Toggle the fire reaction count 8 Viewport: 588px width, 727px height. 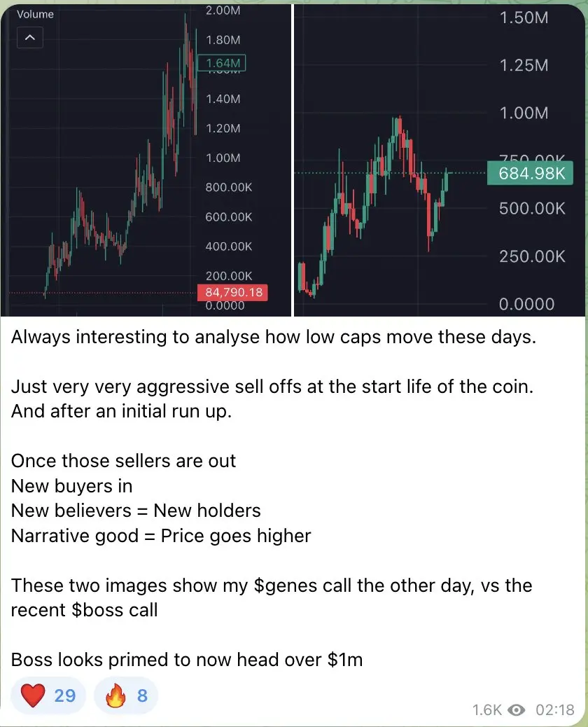[142, 695]
